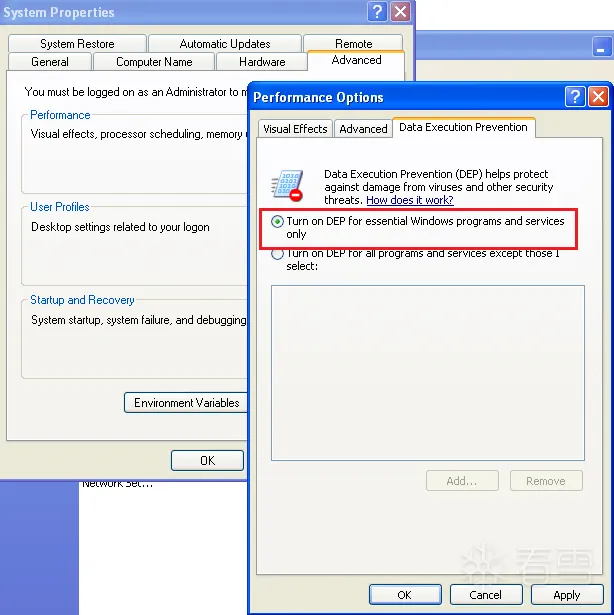Open the Computer Name tab

tap(154, 62)
